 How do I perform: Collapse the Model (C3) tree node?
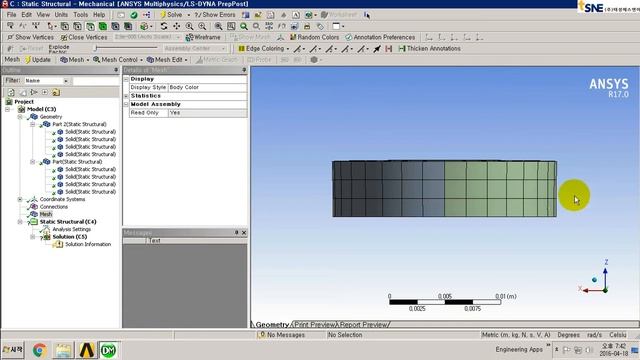(7, 109)
